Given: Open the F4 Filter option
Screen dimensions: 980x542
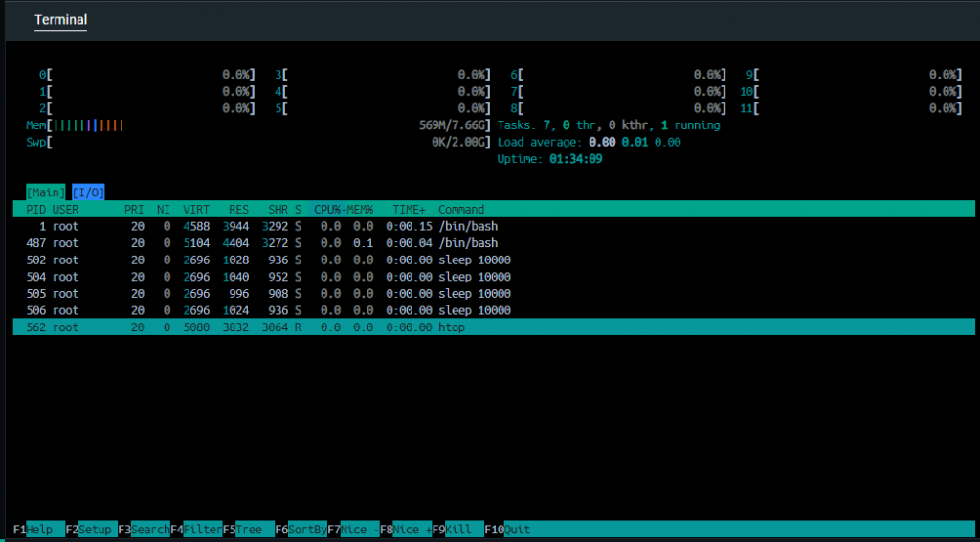Looking at the screenshot, I should (x=196, y=530).
